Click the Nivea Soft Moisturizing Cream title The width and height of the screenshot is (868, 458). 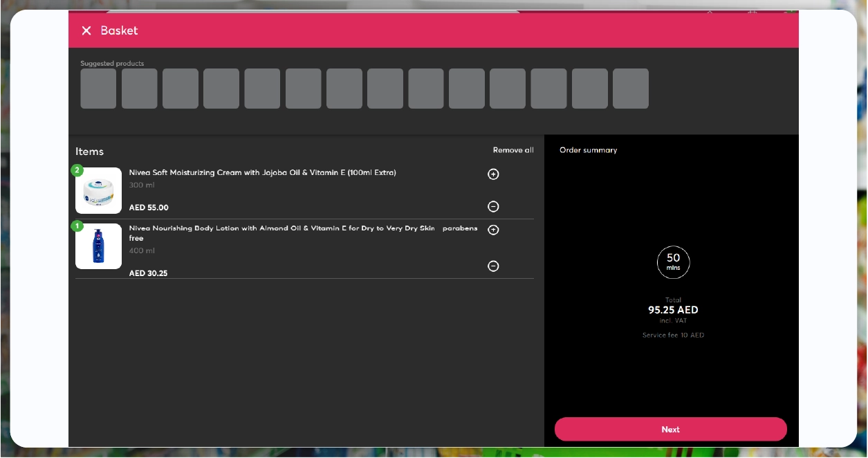262,173
